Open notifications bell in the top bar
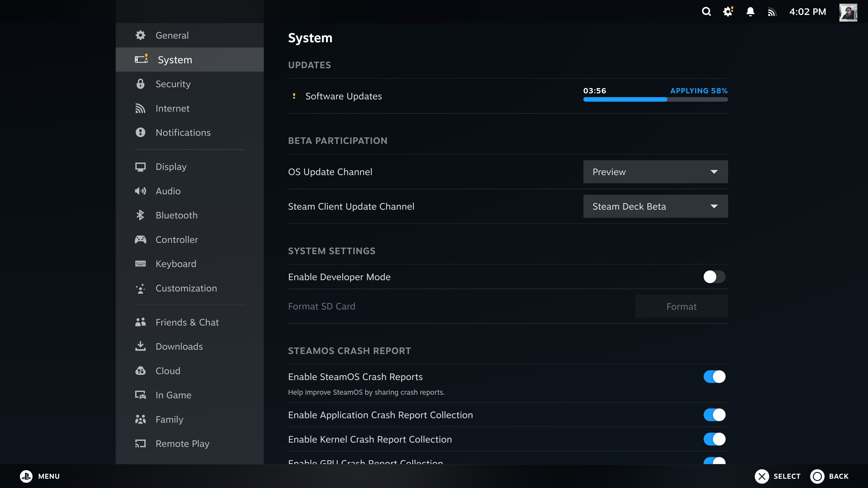The image size is (868, 488). click(750, 12)
